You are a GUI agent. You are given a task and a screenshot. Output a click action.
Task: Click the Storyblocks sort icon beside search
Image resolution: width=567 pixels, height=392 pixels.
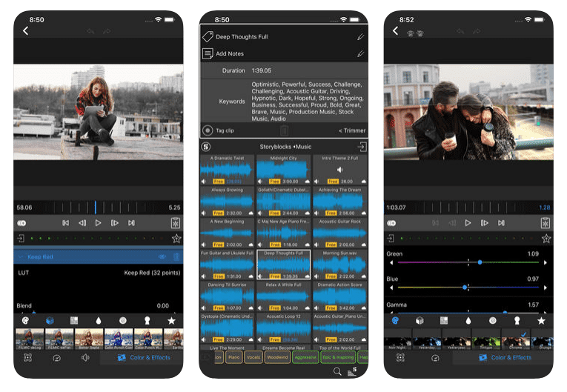pos(352,371)
